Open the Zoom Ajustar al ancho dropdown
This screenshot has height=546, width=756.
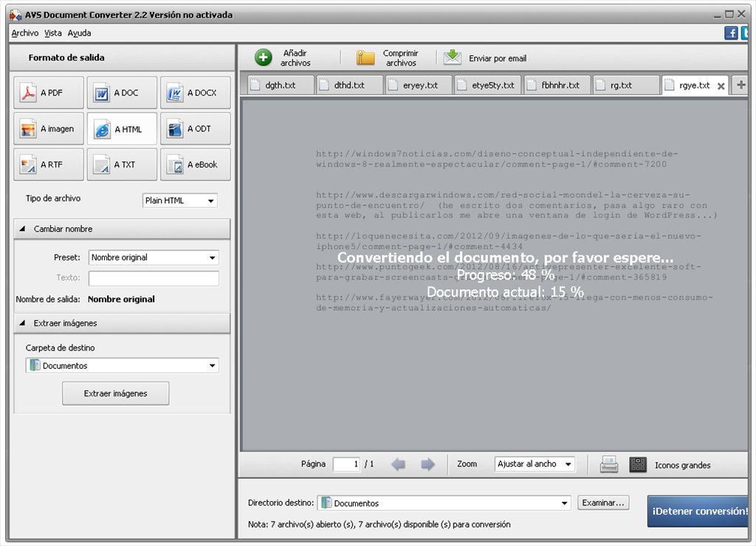pos(535,464)
